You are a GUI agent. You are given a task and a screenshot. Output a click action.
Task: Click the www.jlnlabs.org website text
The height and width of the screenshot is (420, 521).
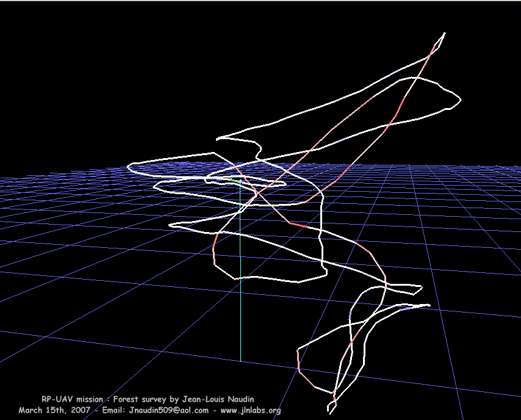pyautogui.click(x=251, y=410)
